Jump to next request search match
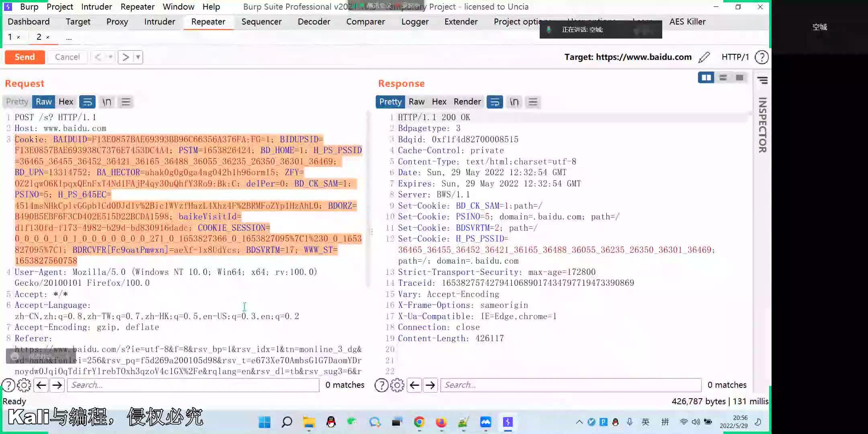This screenshot has width=868, height=434. coord(57,385)
